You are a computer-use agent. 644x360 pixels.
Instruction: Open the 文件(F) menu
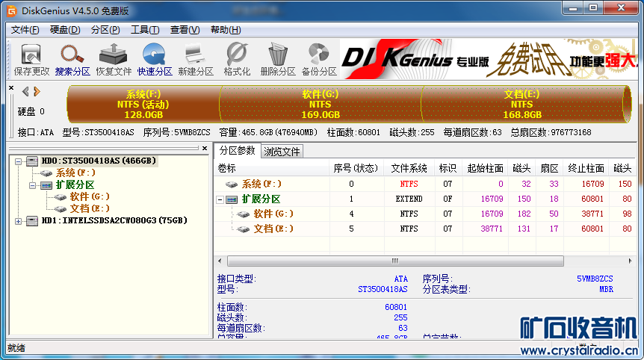(25, 30)
